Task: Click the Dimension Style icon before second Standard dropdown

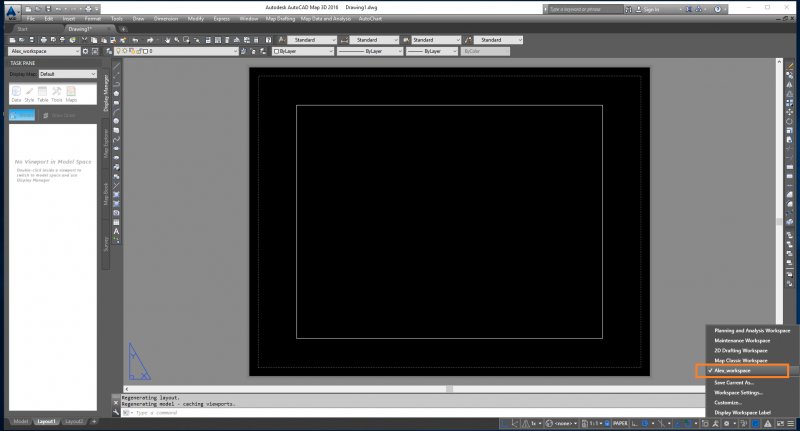Action: click(x=344, y=40)
